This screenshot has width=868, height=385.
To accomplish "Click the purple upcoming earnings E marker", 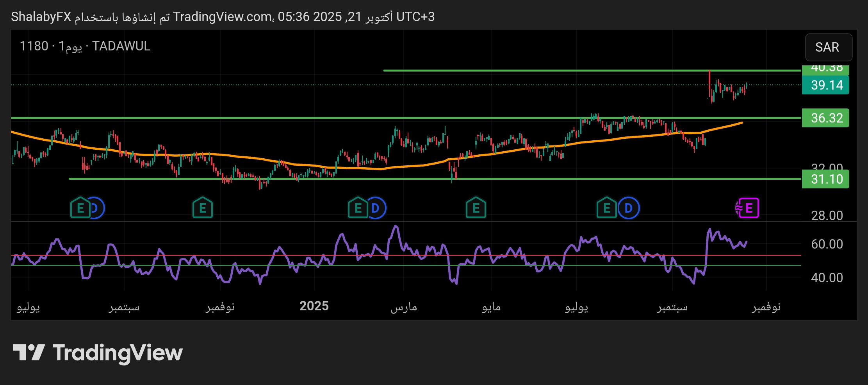I will (x=748, y=208).
